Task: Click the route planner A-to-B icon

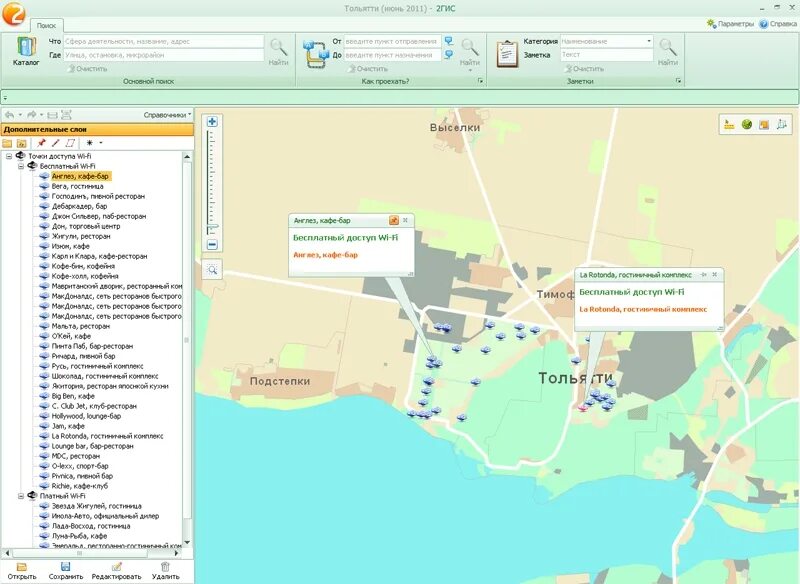Action: tap(316, 53)
